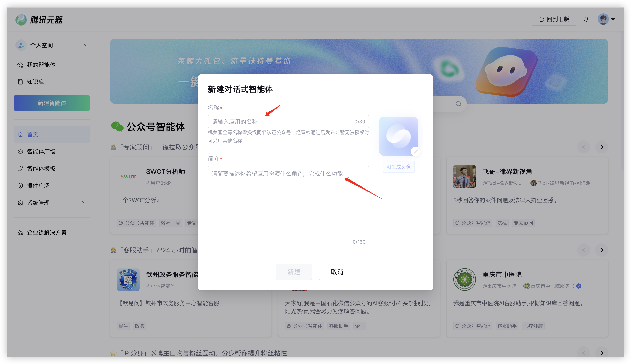Click AI生成头像 button
Screen dimensions: 631x364
(398, 167)
